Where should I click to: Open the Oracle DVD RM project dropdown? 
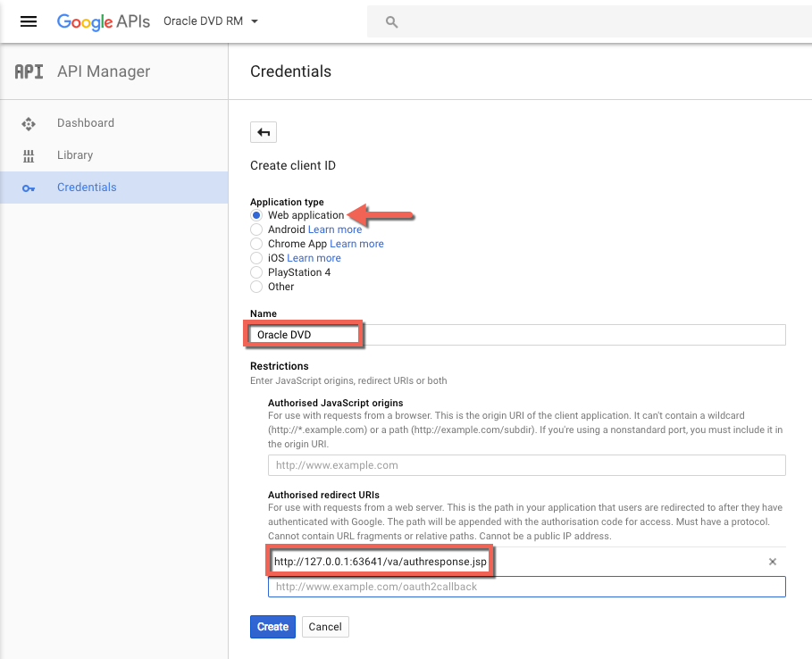coord(211,21)
